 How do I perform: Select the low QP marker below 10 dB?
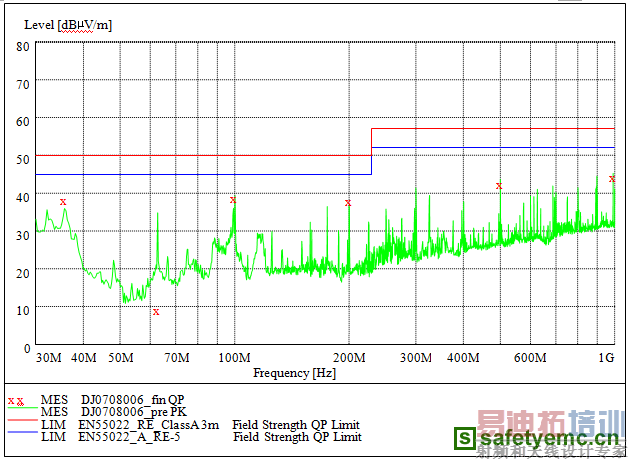click(156, 311)
